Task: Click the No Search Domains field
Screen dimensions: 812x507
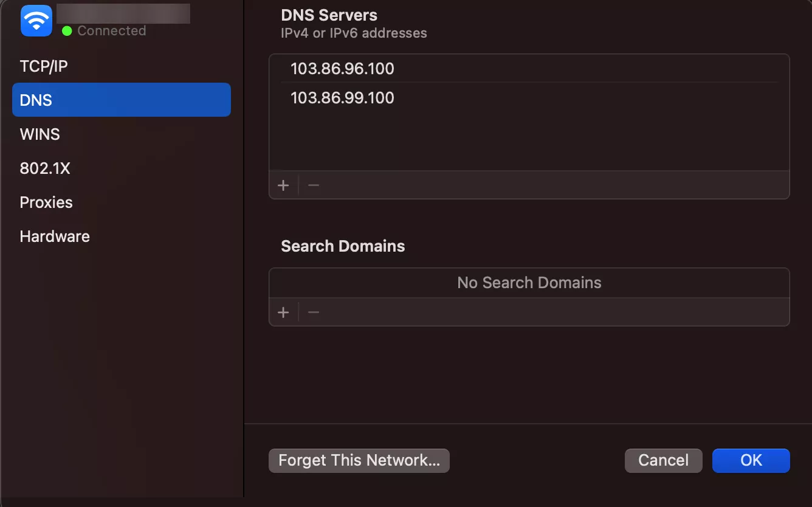Action: point(529,282)
